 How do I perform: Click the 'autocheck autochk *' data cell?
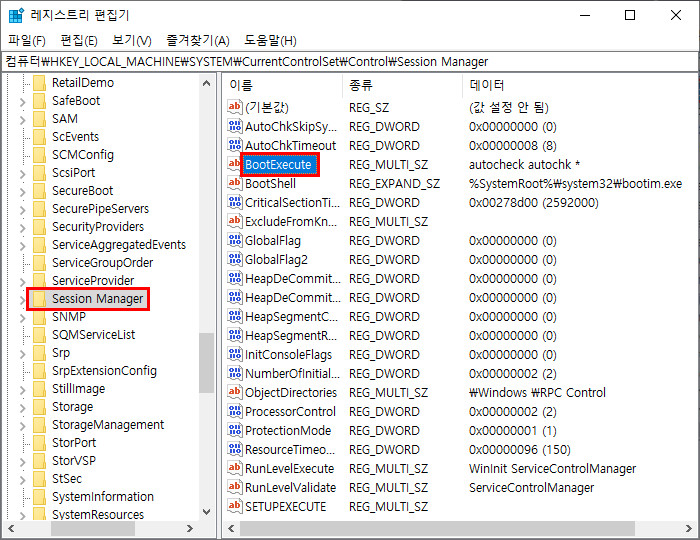click(524, 164)
